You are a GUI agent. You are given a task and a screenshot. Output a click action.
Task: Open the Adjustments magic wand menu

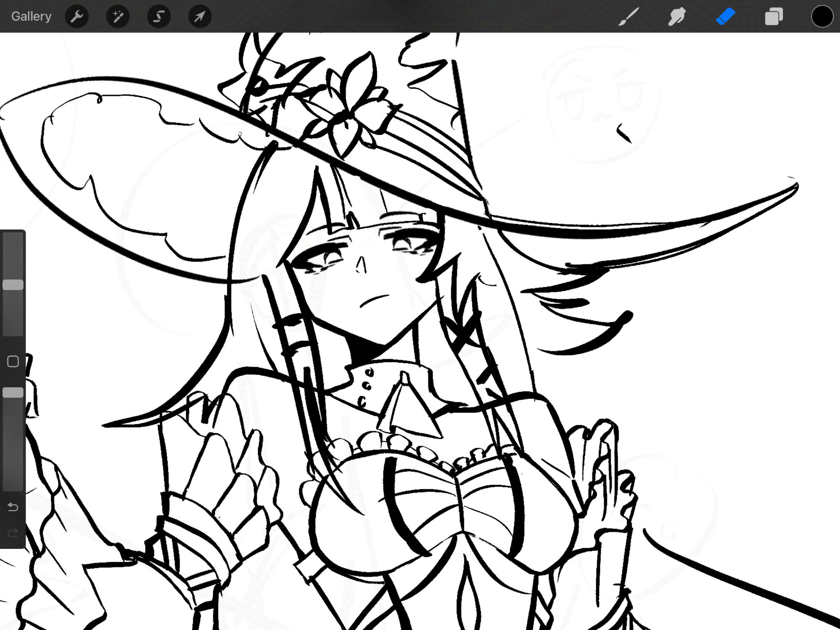pyautogui.click(x=118, y=16)
